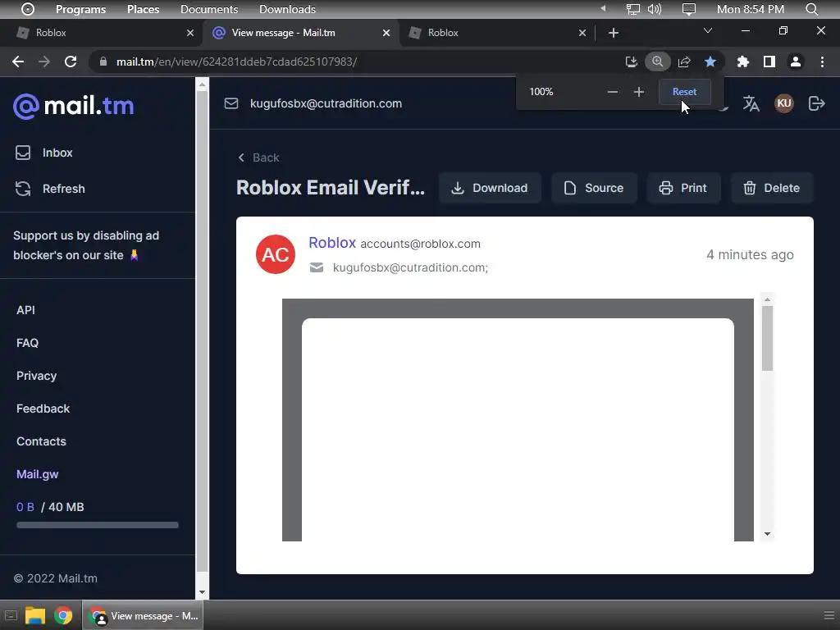840x630 pixels.
Task: Delete the Roblox email
Action: coord(772,188)
